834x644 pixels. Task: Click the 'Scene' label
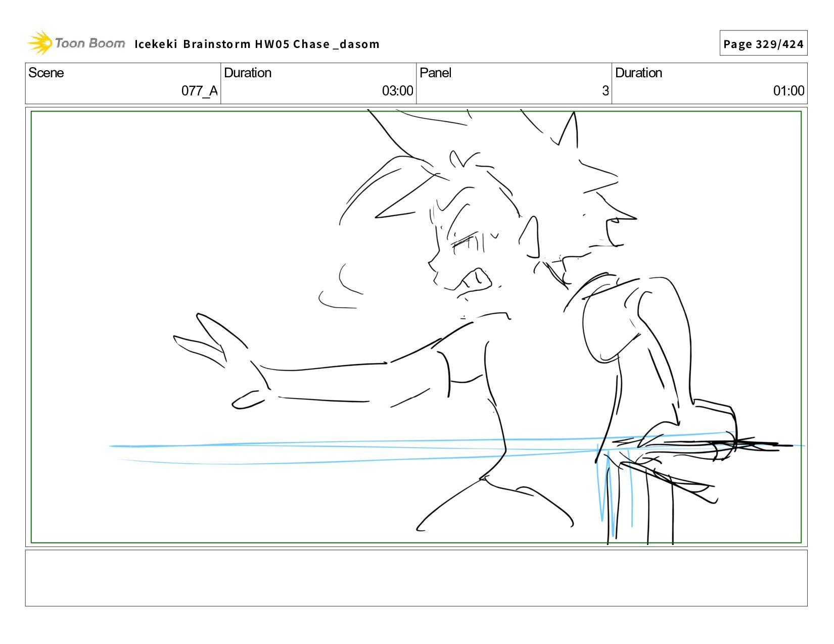pos(46,73)
